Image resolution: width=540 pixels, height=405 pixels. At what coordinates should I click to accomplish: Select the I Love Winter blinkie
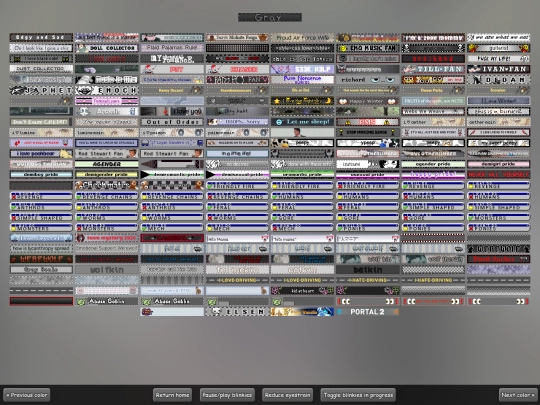pyautogui.click(x=499, y=101)
